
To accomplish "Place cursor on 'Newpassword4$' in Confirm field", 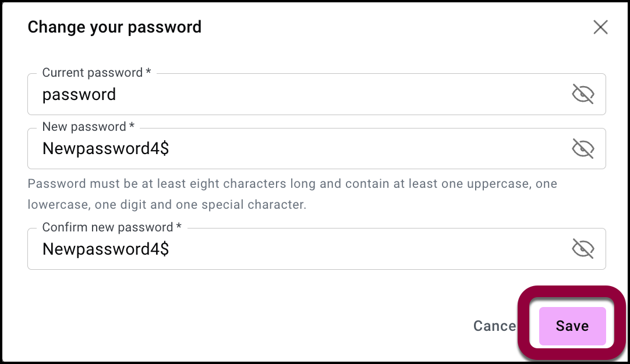I will pyautogui.click(x=105, y=249).
